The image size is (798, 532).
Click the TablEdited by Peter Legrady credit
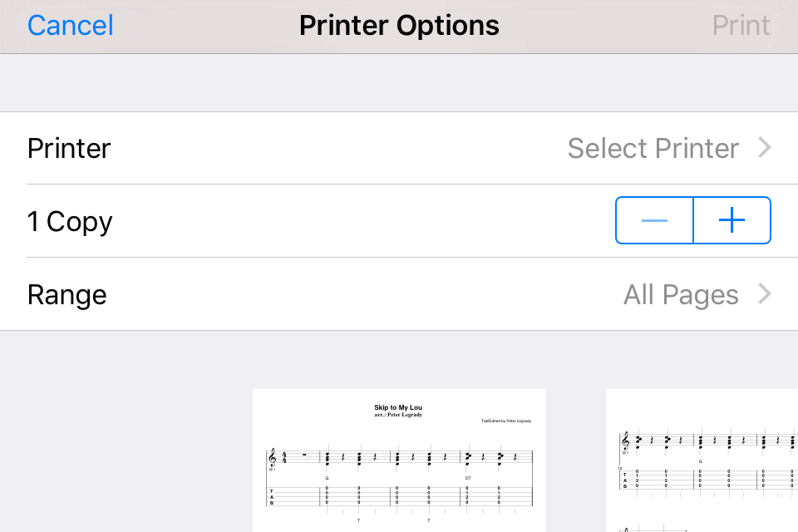[x=505, y=421]
